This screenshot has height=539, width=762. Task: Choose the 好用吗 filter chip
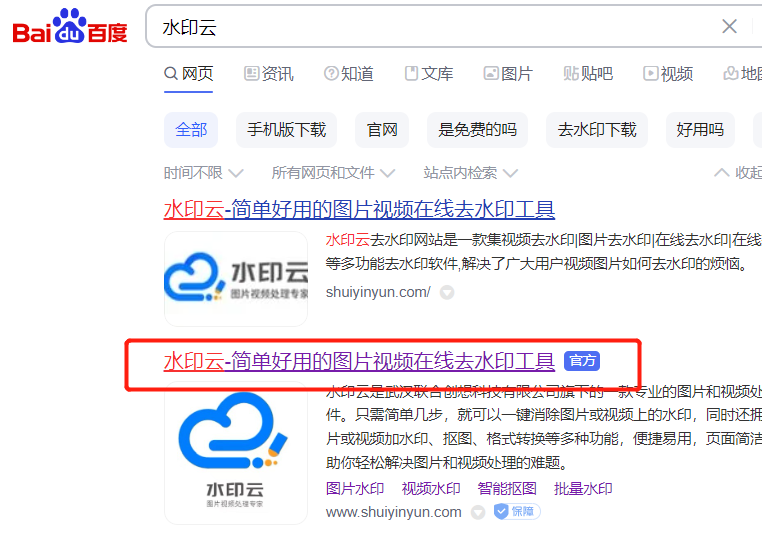click(x=700, y=130)
